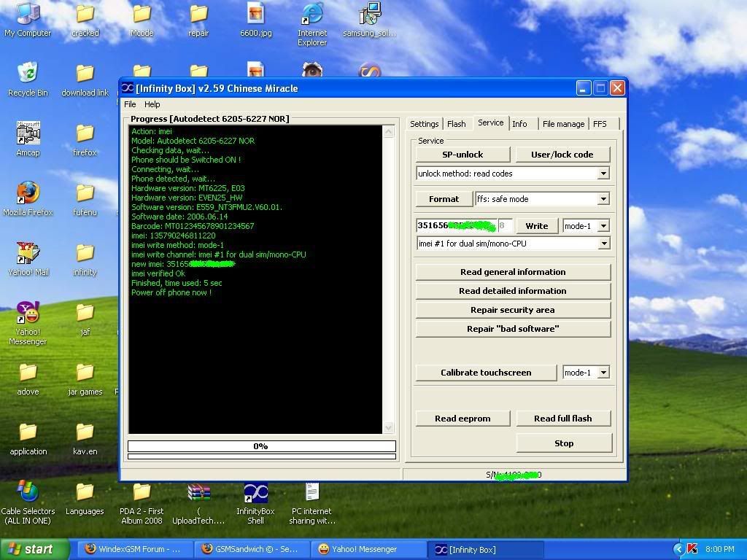Open the Help menu in Infinity Box

[x=152, y=104]
